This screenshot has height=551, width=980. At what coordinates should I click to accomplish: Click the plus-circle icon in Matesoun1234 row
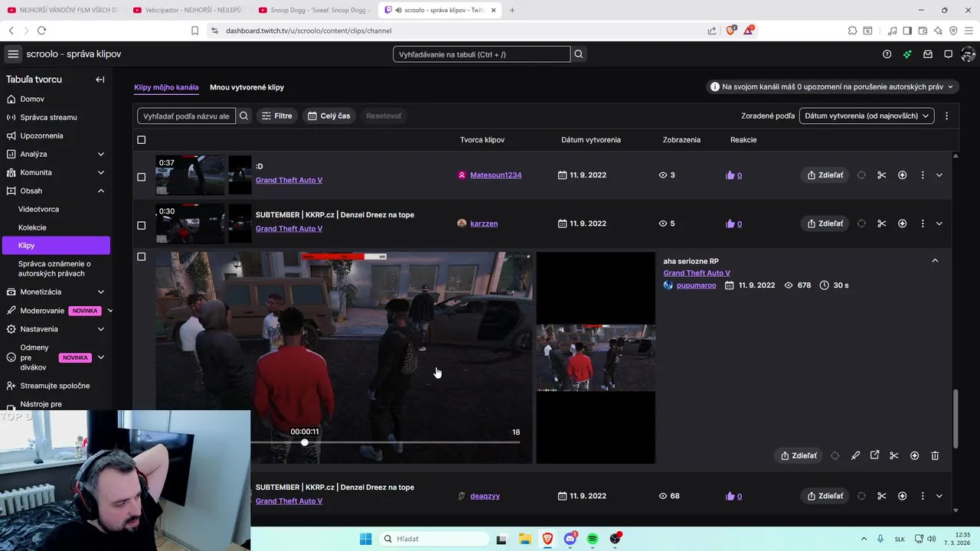pyautogui.click(x=902, y=175)
